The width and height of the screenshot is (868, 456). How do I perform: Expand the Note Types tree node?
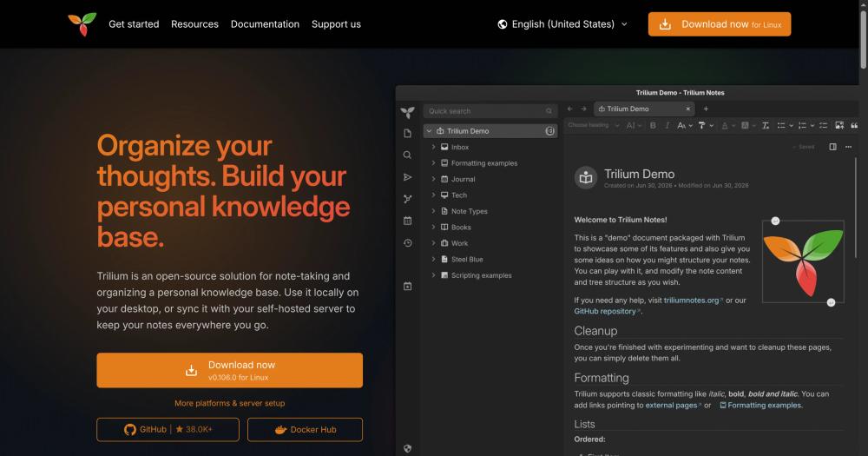point(433,211)
